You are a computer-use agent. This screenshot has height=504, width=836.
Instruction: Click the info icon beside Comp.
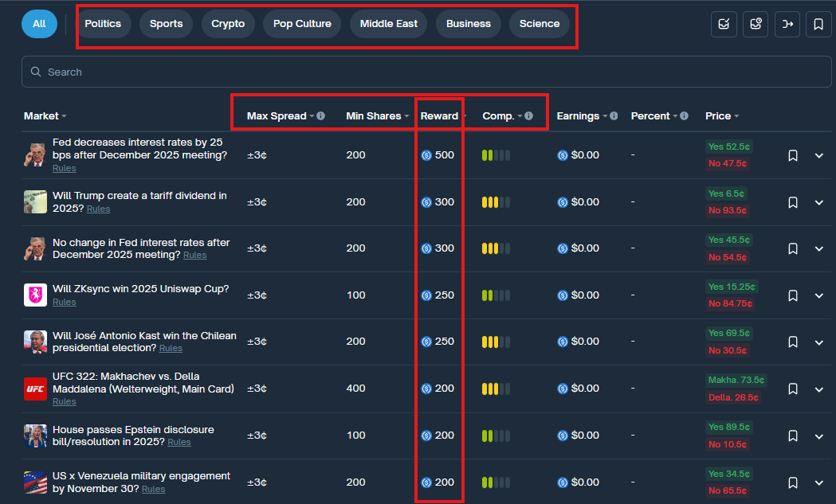(x=528, y=115)
